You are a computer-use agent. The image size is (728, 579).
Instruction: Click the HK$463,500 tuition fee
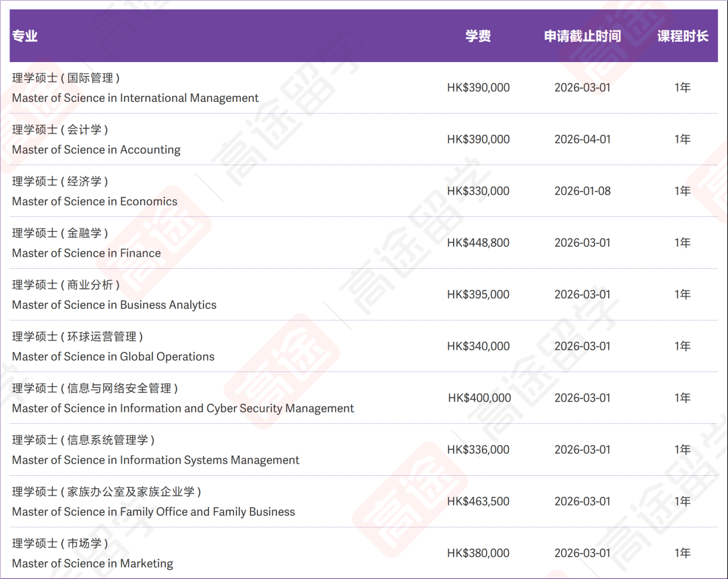coord(478,501)
